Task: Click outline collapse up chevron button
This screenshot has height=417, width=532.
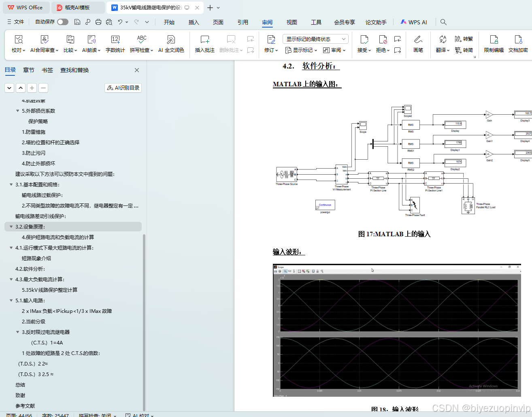Action: coord(21,88)
